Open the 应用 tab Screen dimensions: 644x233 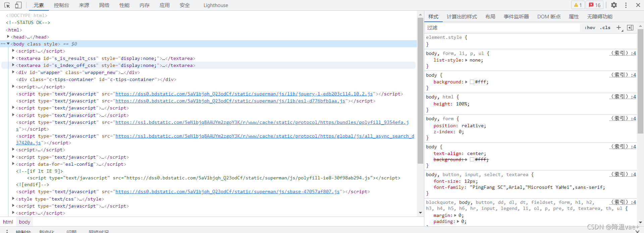pos(165,5)
